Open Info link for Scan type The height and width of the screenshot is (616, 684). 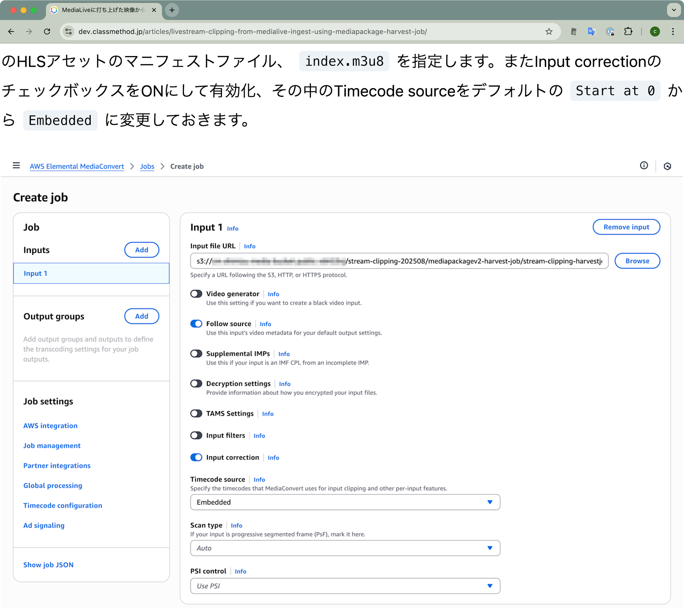pyautogui.click(x=236, y=525)
